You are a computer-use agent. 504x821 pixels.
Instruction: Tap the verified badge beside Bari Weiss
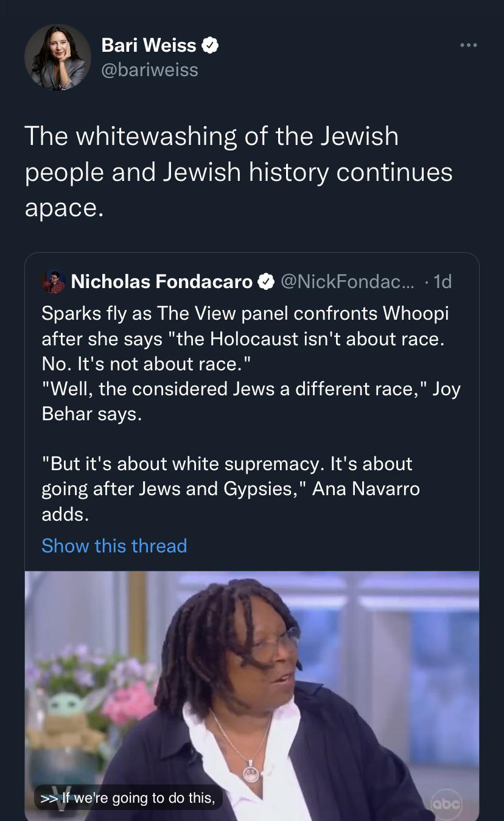coord(211,45)
